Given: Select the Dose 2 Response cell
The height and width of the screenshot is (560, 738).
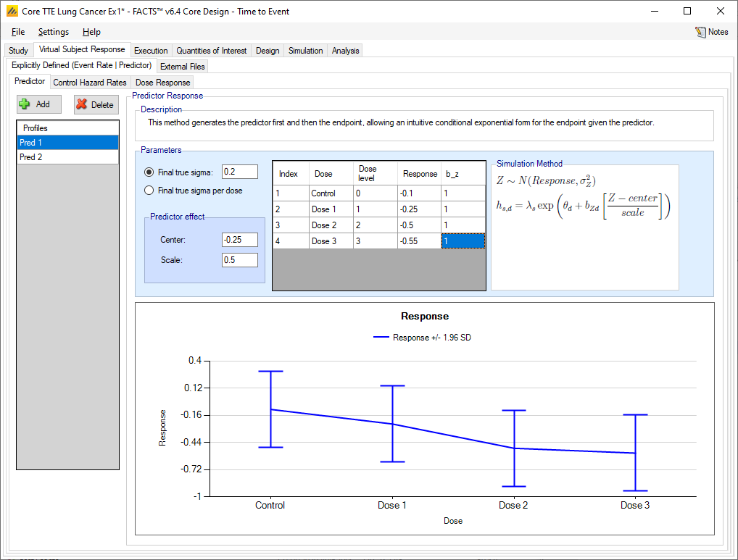Looking at the screenshot, I should tap(418, 225).
